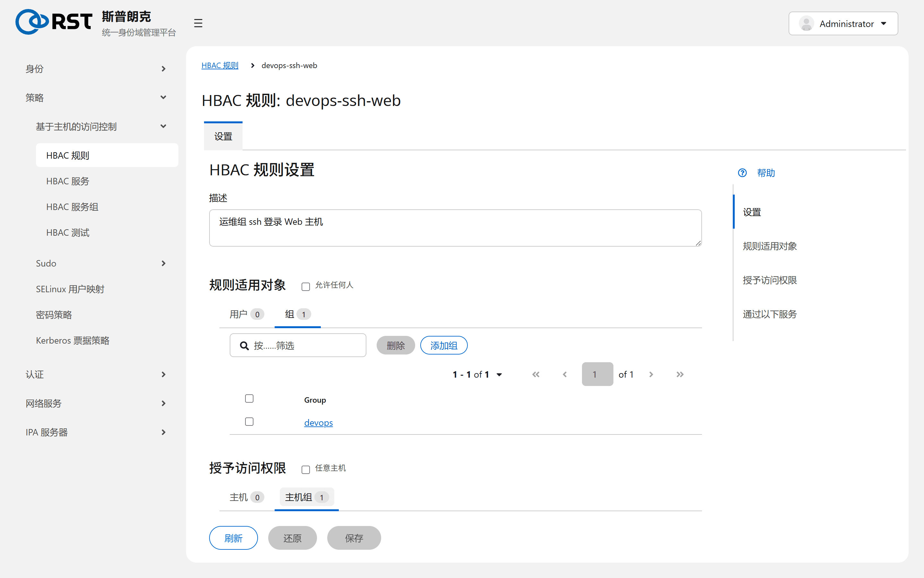Click the 还原 button
This screenshot has width=924, height=578.
click(x=292, y=538)
